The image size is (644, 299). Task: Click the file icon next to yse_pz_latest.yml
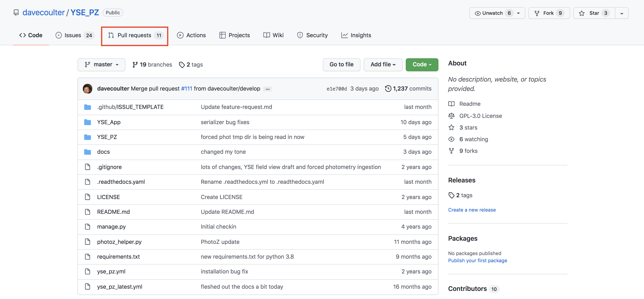point(88,286)
